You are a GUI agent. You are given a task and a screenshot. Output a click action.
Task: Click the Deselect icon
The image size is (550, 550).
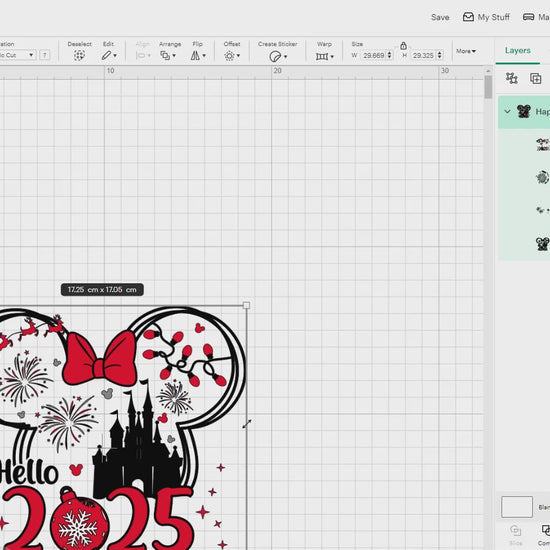79,55
